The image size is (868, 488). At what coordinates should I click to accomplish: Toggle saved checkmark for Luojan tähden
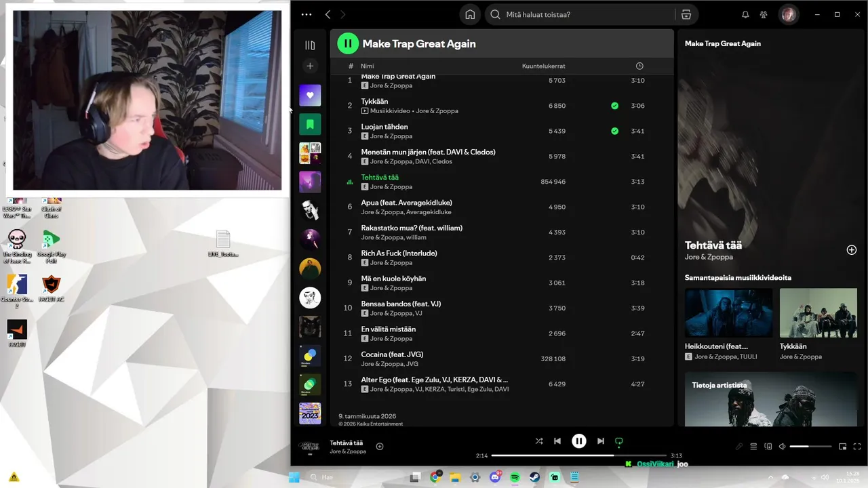coord(614,131)
